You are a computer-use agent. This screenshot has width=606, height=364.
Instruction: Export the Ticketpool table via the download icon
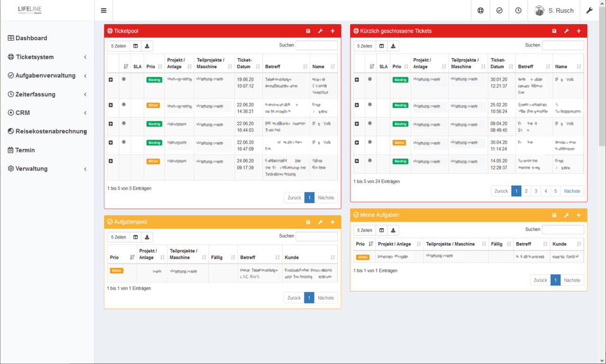pos(147,45)
